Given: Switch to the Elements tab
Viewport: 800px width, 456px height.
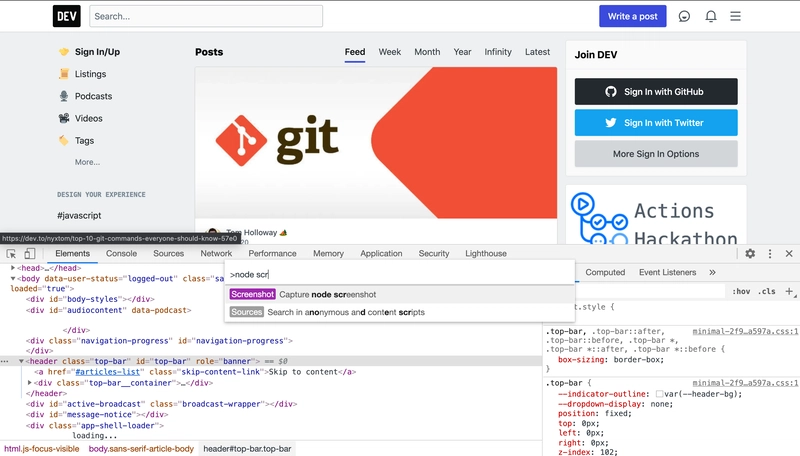Looking at the screenshot, I should click(x=72, y=254).
